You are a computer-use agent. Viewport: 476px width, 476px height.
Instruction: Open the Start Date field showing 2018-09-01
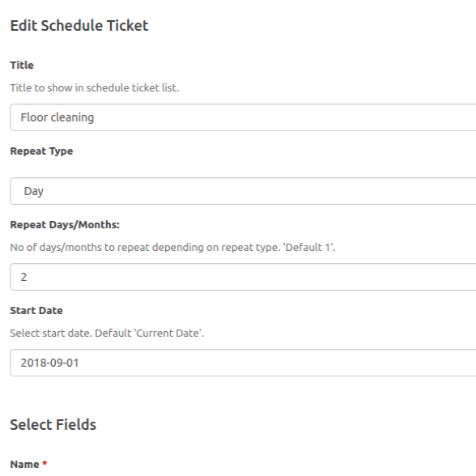pos(243,363)
